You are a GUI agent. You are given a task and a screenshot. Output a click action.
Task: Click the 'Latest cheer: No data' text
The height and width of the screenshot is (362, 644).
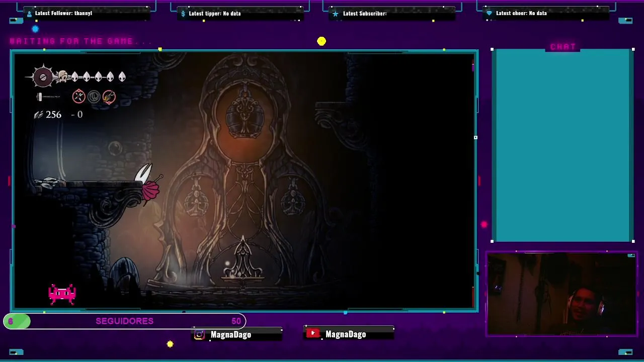pyautogui.click(x=521, y=13)
